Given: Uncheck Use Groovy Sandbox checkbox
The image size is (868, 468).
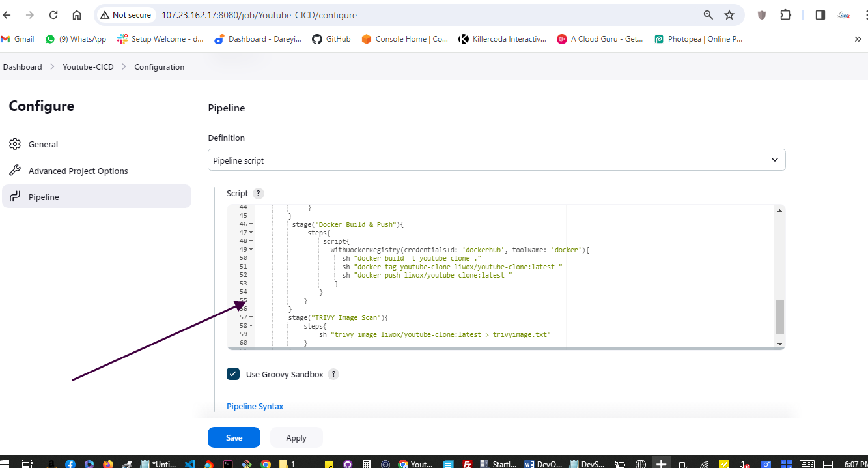Looking at the screenshot, I should (233, 374).
